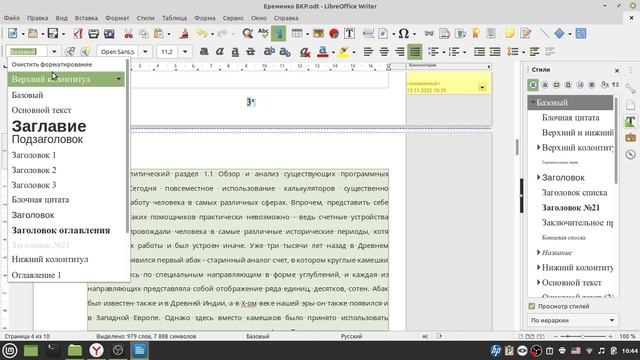Open the Вставка menu

click(86, 18)
